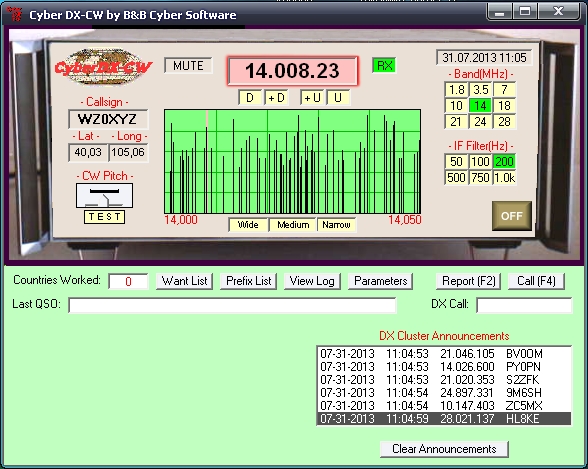
Task: Switch spectrum view to Wide
Action: [x=248, y=225]
